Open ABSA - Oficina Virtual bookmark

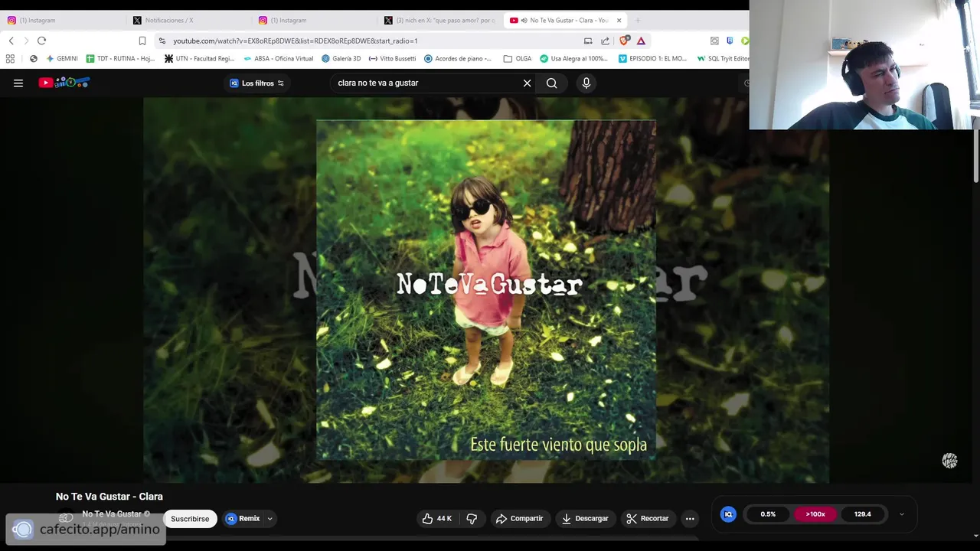(x=279, y=58)
